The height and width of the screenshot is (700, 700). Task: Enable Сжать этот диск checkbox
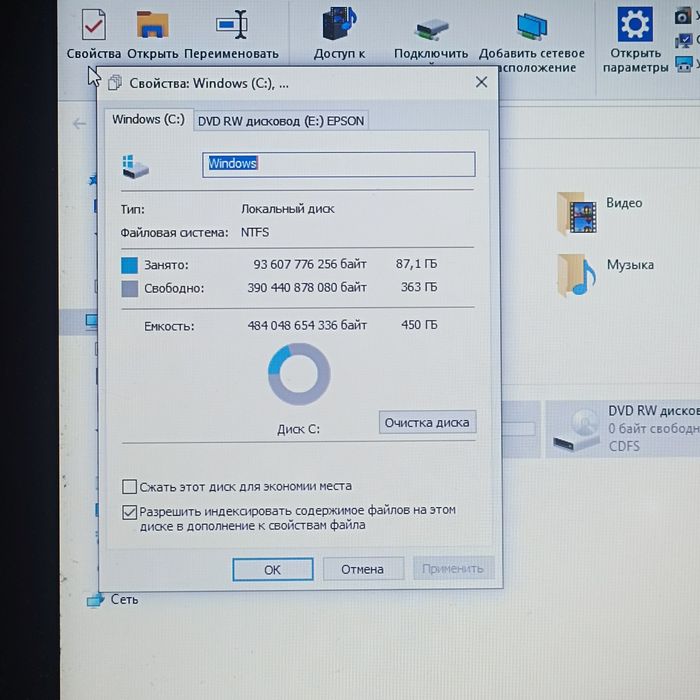coord(129,487)
